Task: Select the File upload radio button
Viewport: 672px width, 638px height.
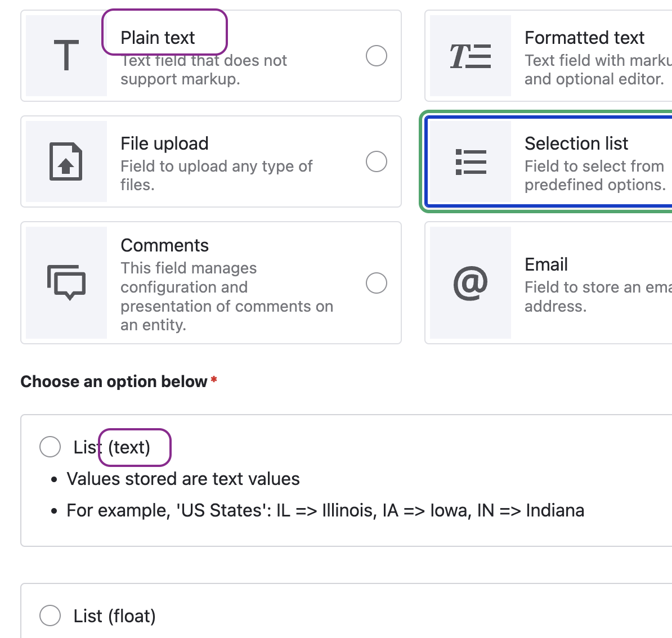Action: click(377, 161)
